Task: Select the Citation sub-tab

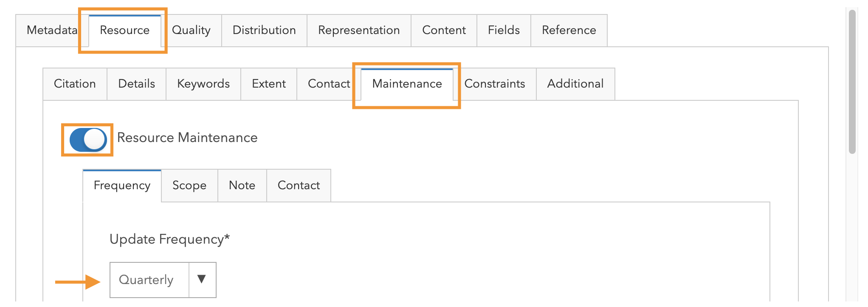Action: pos(75,84)
